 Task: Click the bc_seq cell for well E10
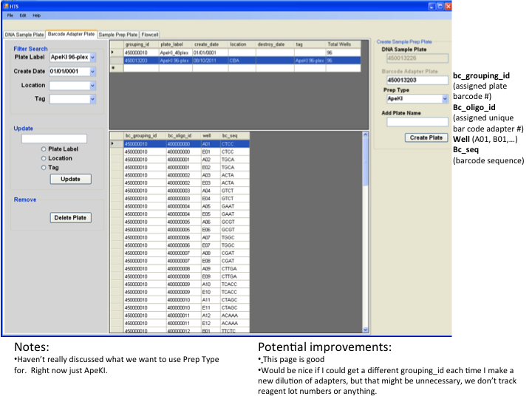pyautogui.click(x=235, y=292)
